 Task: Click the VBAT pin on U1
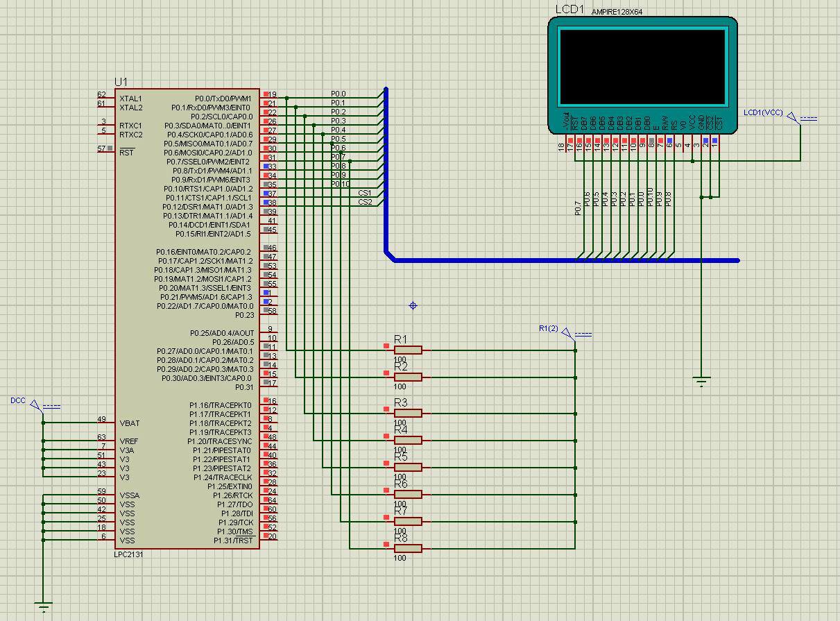pyautogui.click(x=129, y=423)
